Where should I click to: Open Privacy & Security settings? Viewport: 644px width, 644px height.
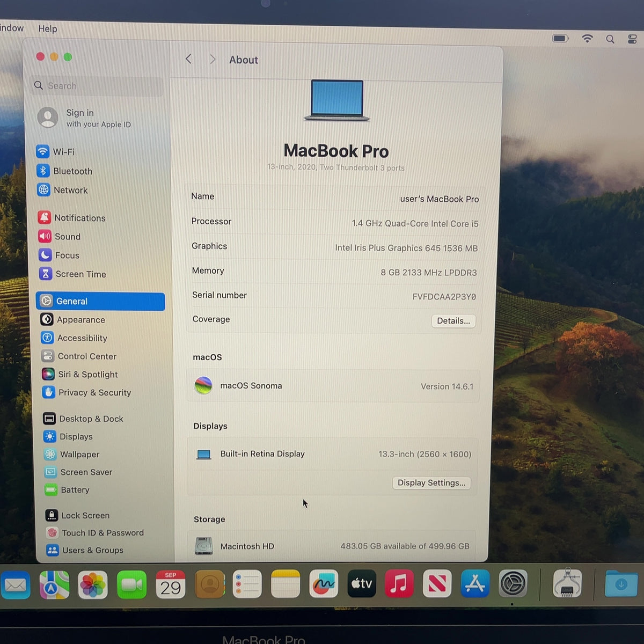coord(86,393)
